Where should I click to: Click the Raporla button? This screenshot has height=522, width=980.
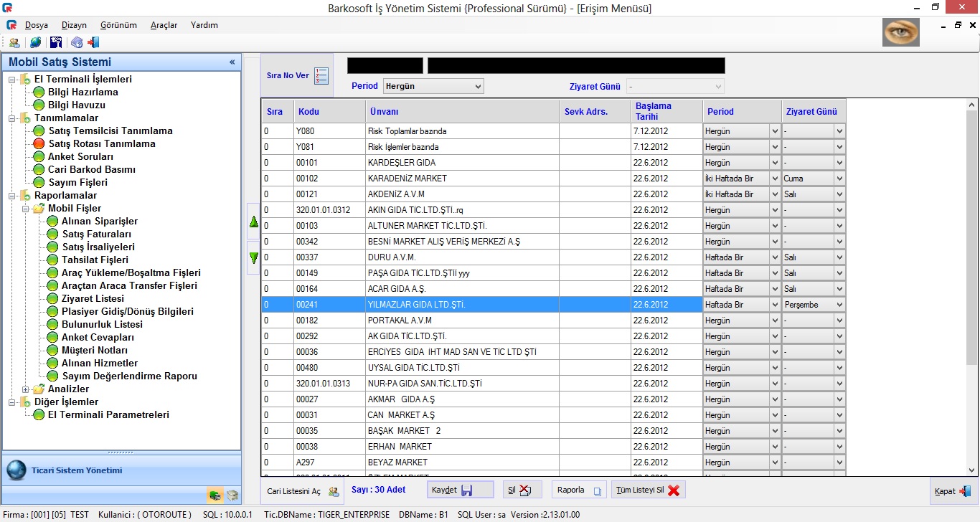point(580,490)
